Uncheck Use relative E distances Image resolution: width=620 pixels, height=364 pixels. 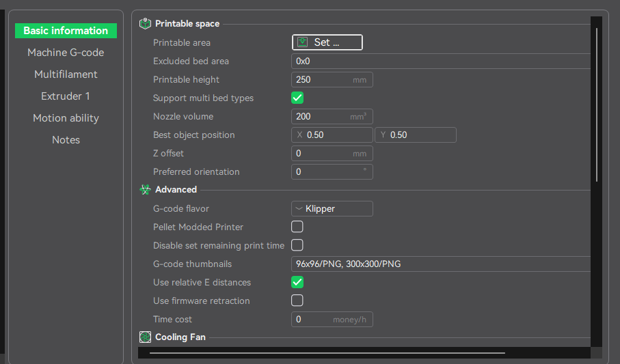(x=297, y=282)
